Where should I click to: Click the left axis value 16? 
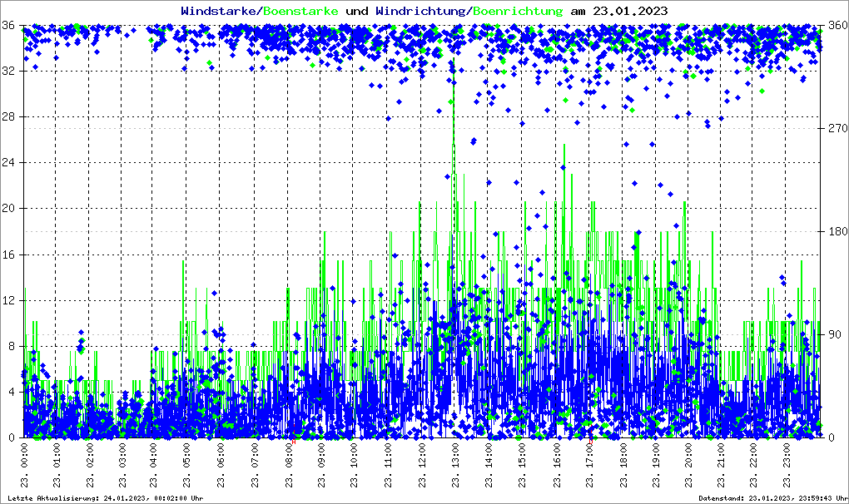click(8, 254)
